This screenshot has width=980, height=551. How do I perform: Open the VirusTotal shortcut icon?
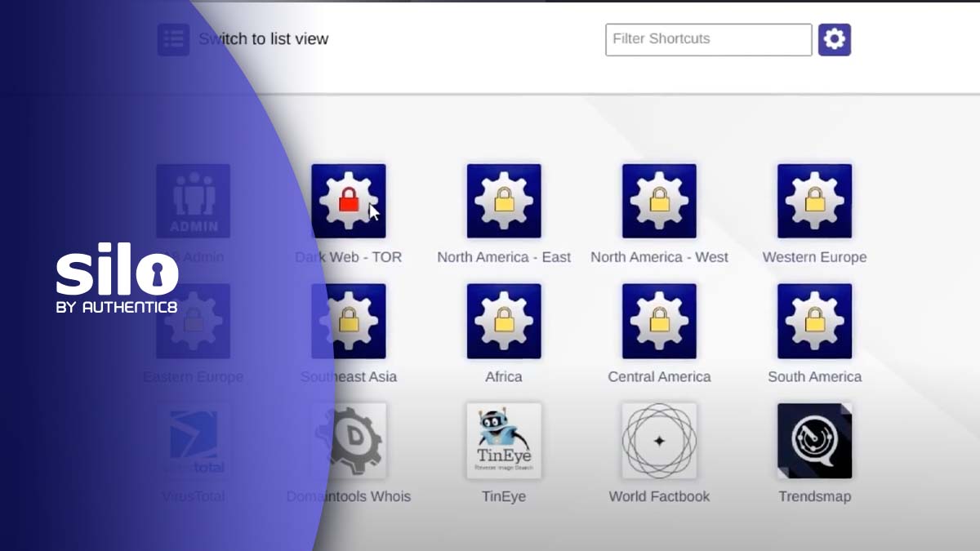[194, 441]
